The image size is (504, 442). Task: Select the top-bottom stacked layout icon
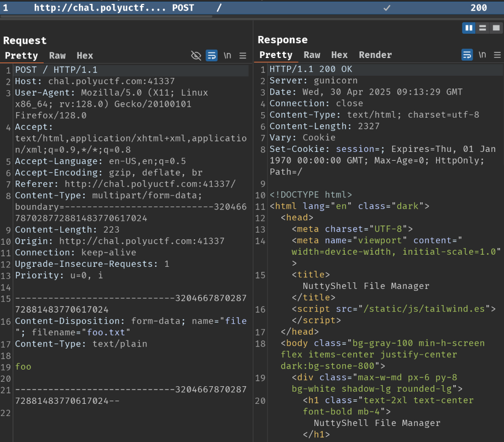click(x=482, y=28)
